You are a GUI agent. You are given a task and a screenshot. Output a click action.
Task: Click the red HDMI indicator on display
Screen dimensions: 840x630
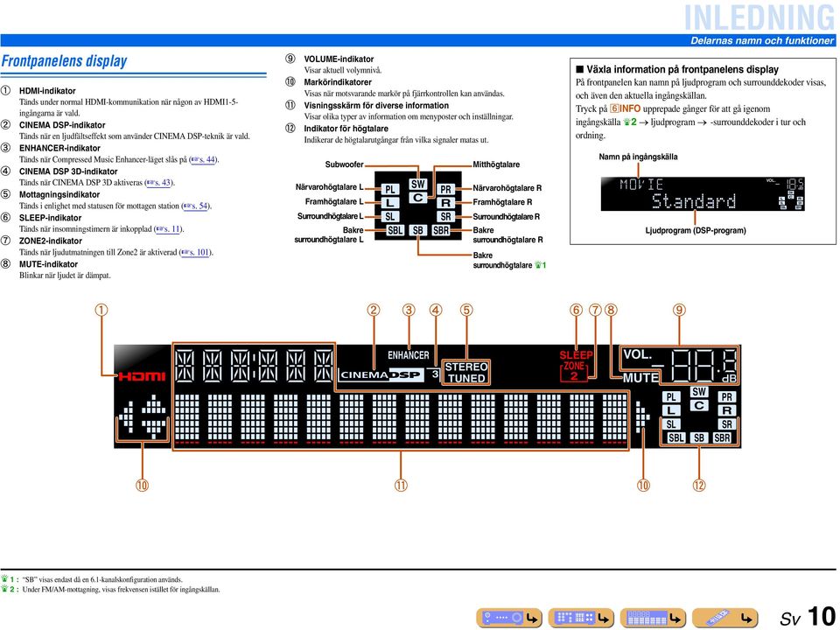(x=142, y=376)
